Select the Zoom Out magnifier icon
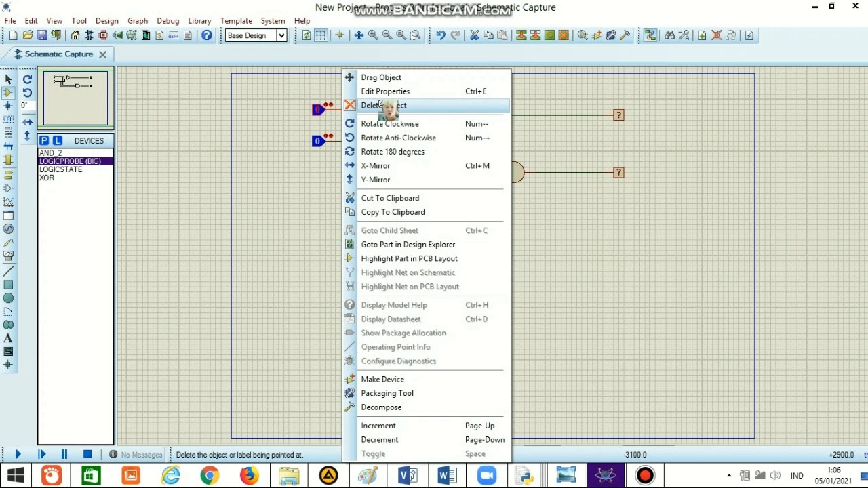 point(387,35)
